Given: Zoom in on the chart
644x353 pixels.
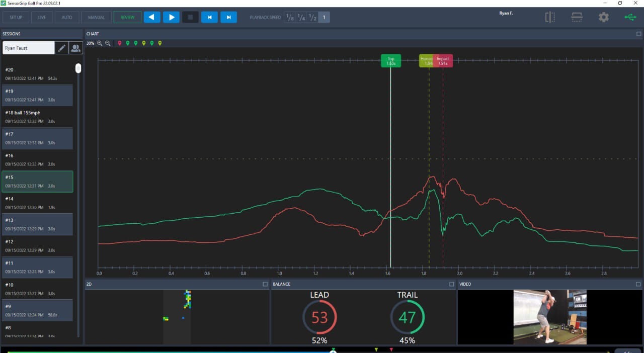Looking at the screenshot, I should [x=100, y=44].
